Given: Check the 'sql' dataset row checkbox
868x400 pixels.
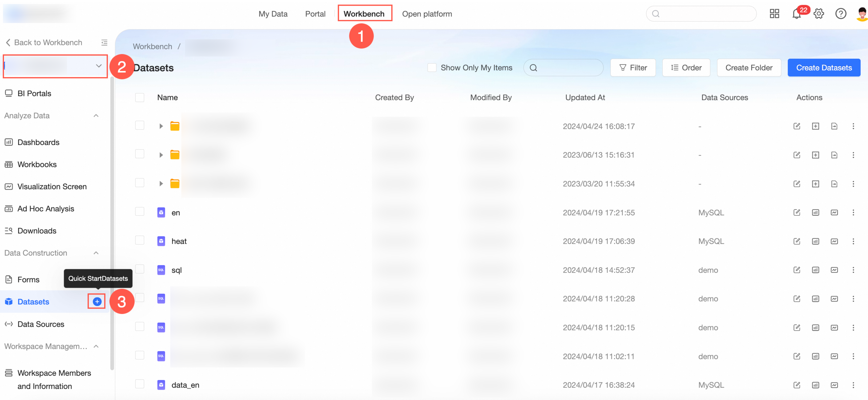Looking at the screenshot, I should [x=140, y=269].
